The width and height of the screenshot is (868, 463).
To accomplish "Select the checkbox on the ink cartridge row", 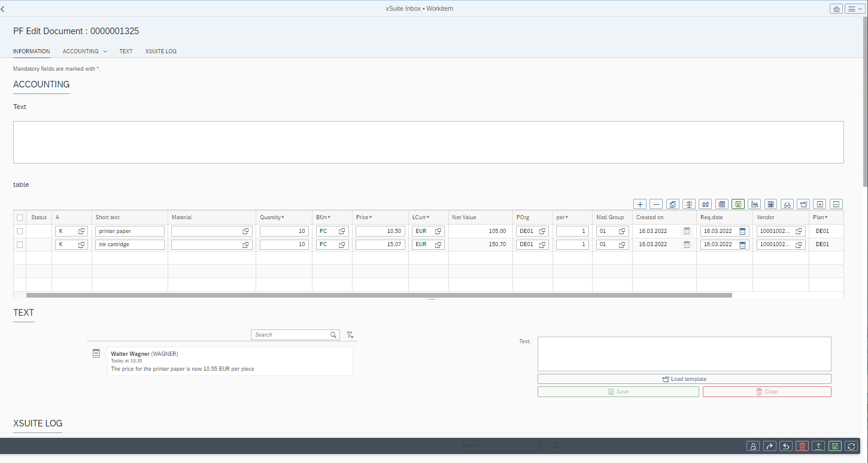I will click(20, 244).
